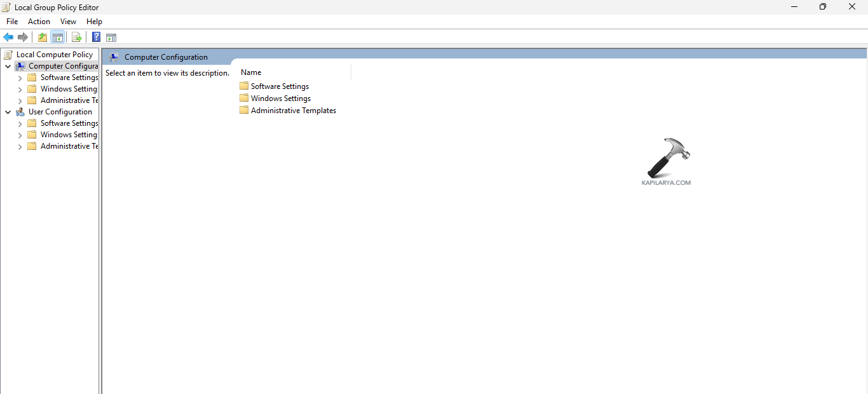Collapse the Computer Configuration tree node
The width and height of the screenshot is (868, 394).
pos(8,66)
